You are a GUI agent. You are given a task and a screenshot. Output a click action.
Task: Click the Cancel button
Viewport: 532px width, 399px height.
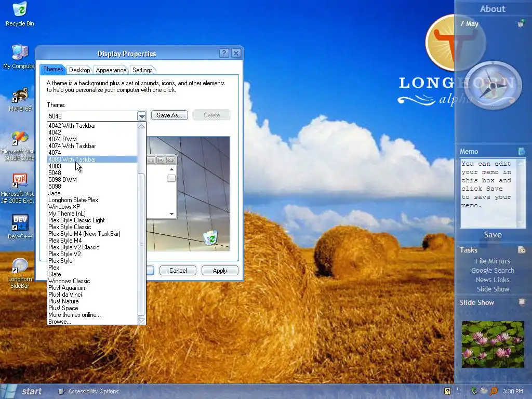click(x=178, y=270)
